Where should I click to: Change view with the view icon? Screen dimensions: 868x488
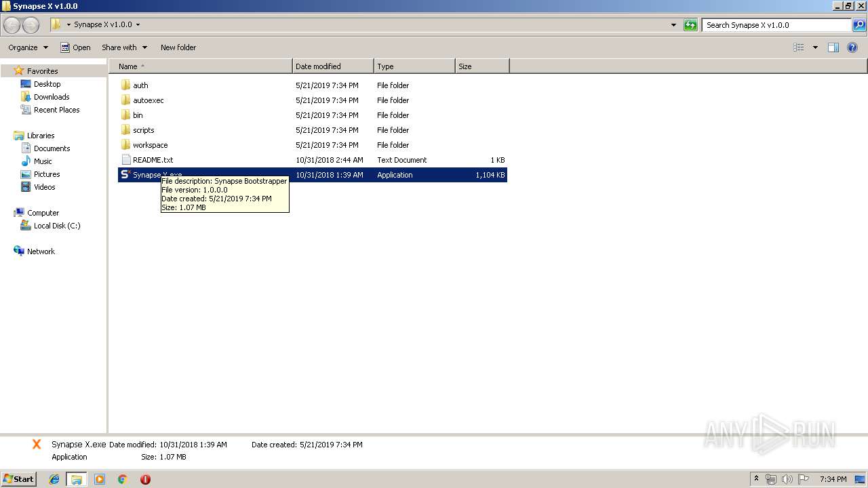pyautogui.click(x=799, y=47)
